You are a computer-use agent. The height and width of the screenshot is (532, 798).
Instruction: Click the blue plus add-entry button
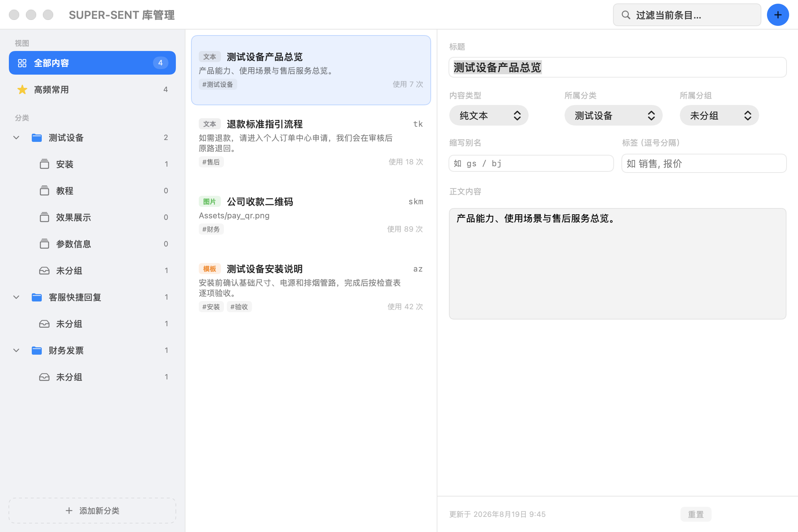coord(778,15)
